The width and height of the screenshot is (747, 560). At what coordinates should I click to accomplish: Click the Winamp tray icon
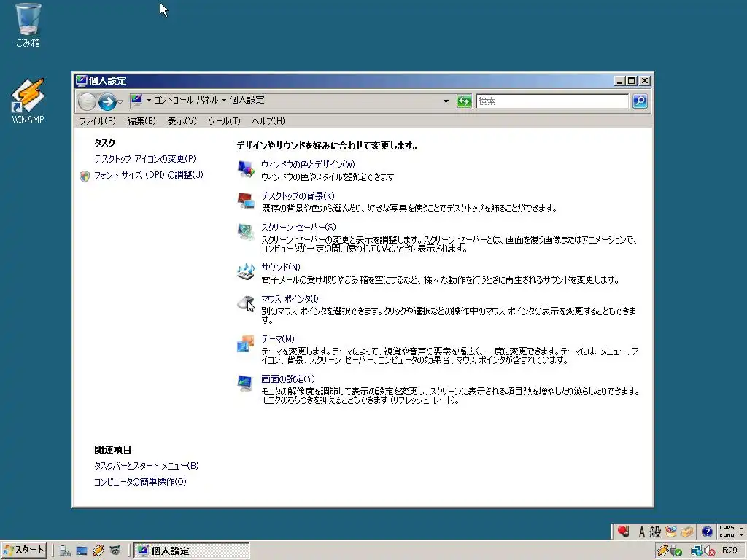[662, 551]
